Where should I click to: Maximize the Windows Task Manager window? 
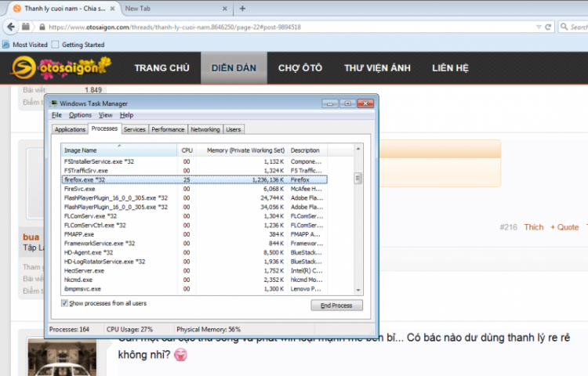coord(347,103)
